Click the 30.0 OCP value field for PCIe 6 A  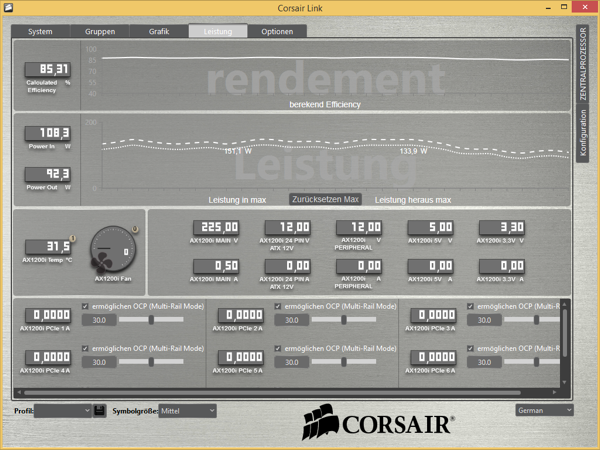(x=484, y=362)
